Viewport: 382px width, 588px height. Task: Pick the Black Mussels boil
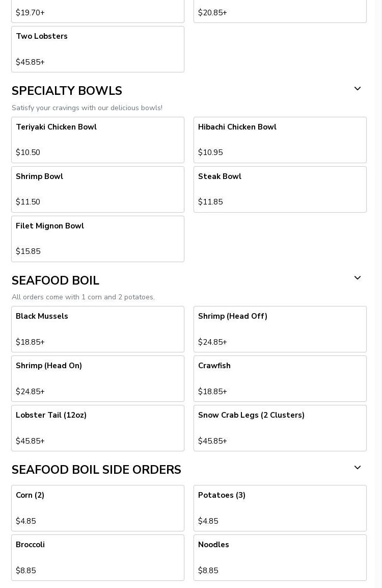98,329
